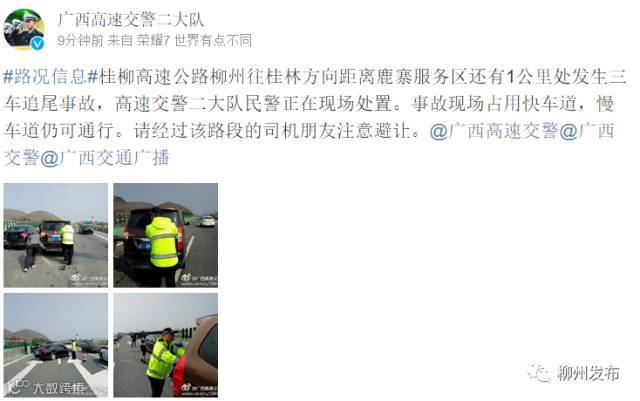Enlarge photo of officer in yellow vest at van
The image size is (640, 401).
click(x=166, y=235)
